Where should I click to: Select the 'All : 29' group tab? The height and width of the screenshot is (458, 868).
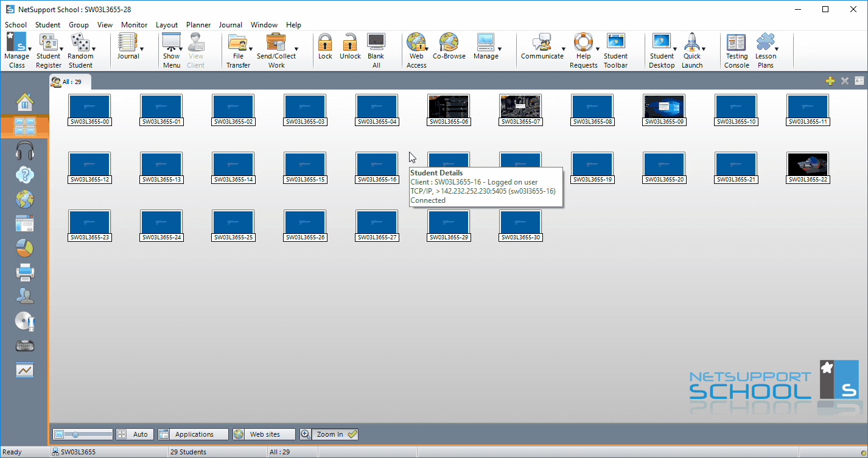click(x=69, y=82)
